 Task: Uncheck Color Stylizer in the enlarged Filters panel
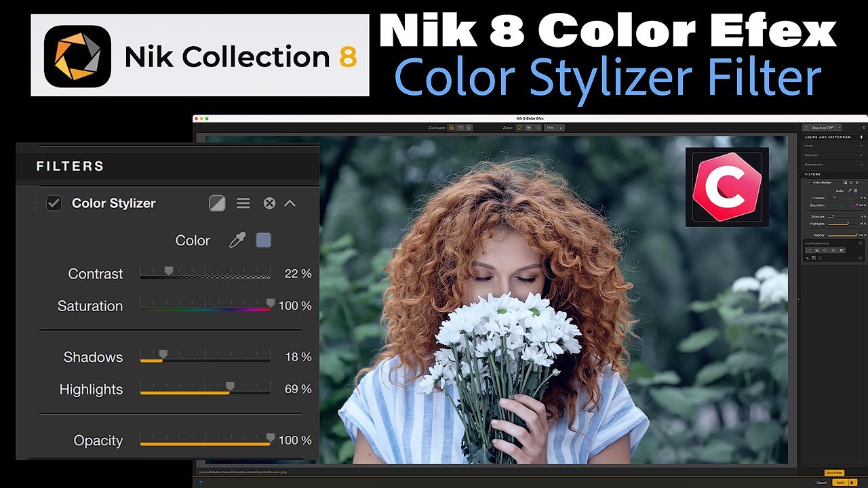(54, 203)
